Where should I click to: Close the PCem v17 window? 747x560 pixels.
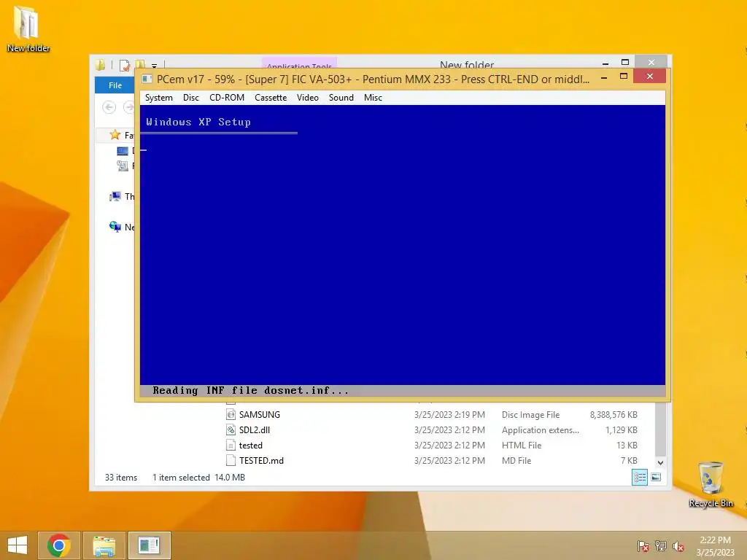point(649,77)
